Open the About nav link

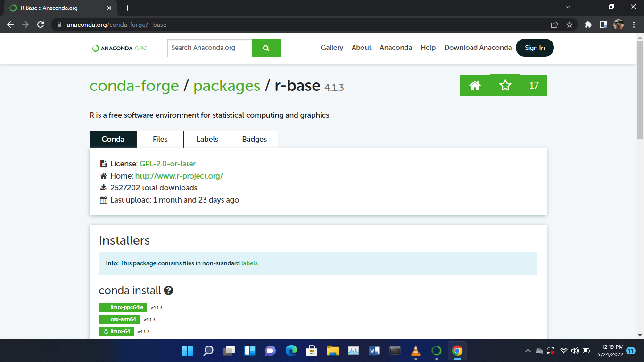362,48
